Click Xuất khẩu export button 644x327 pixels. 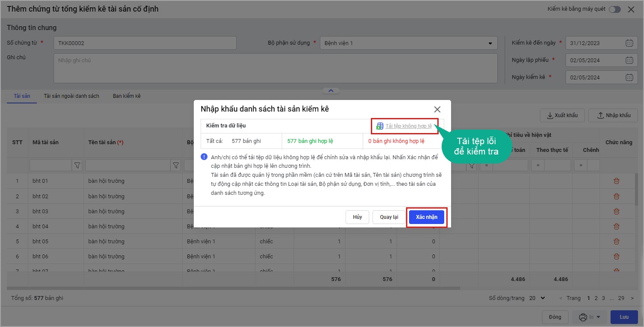click(x=562, y=115)
